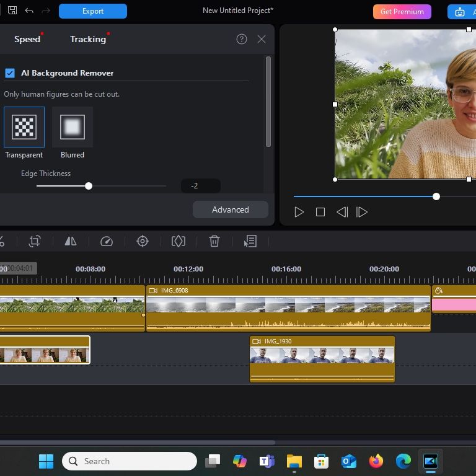Click the Get Premium button

coord(402,12)
